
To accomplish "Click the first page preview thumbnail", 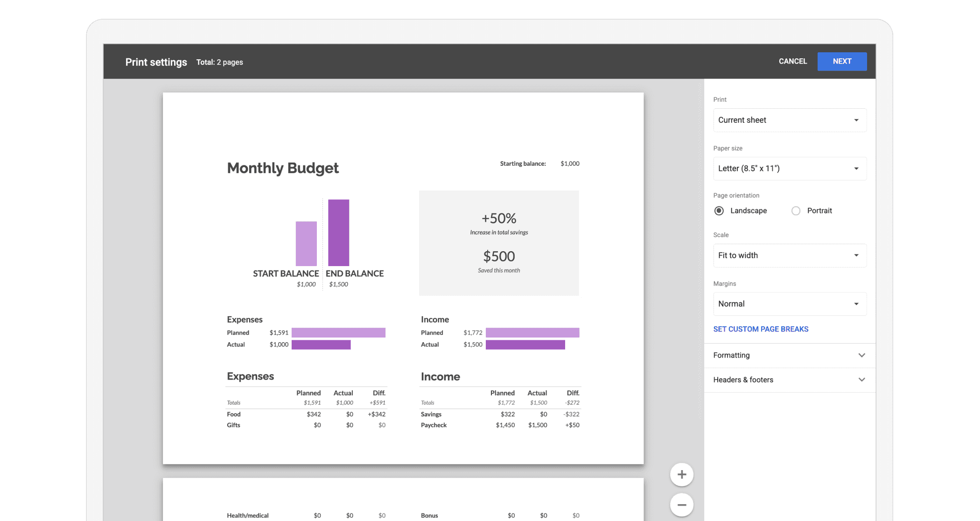I will click(x=403, y=278).
